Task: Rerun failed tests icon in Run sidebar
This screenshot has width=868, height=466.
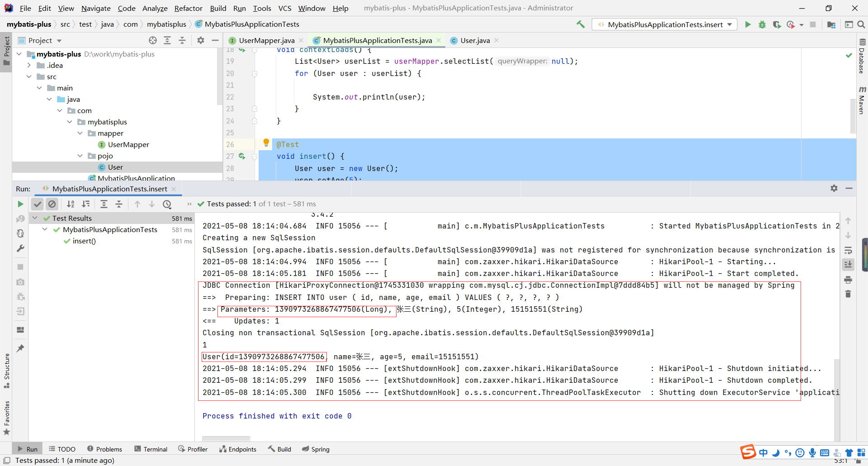Action: point(20,219)
